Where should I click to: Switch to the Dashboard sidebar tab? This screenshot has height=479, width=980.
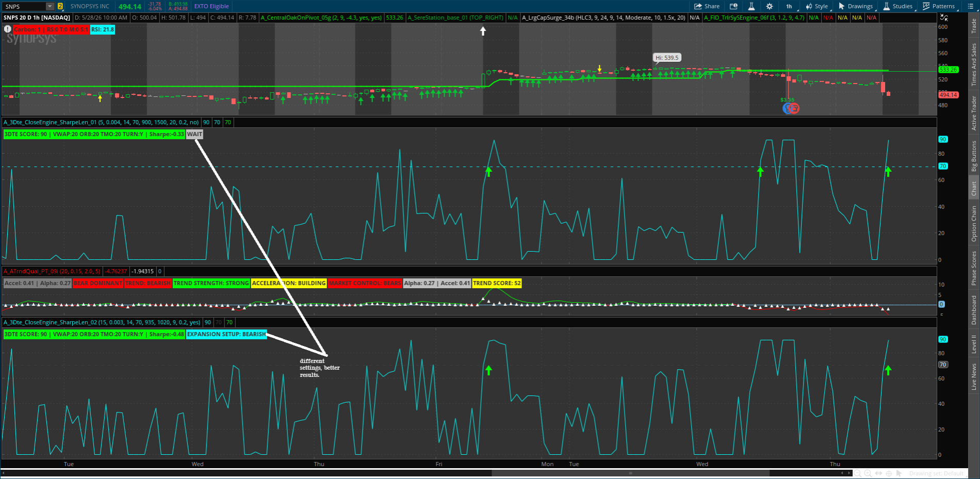tap(974, 310)
